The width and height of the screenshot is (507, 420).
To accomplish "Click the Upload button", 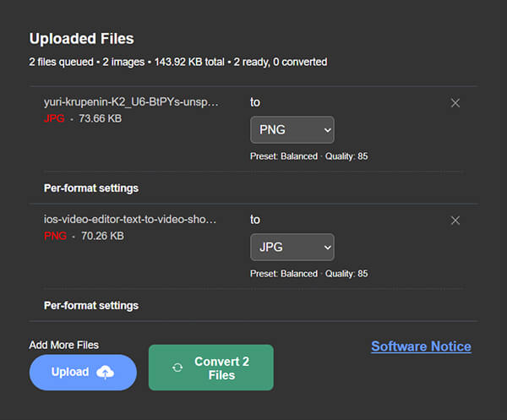I will [83, 372].
